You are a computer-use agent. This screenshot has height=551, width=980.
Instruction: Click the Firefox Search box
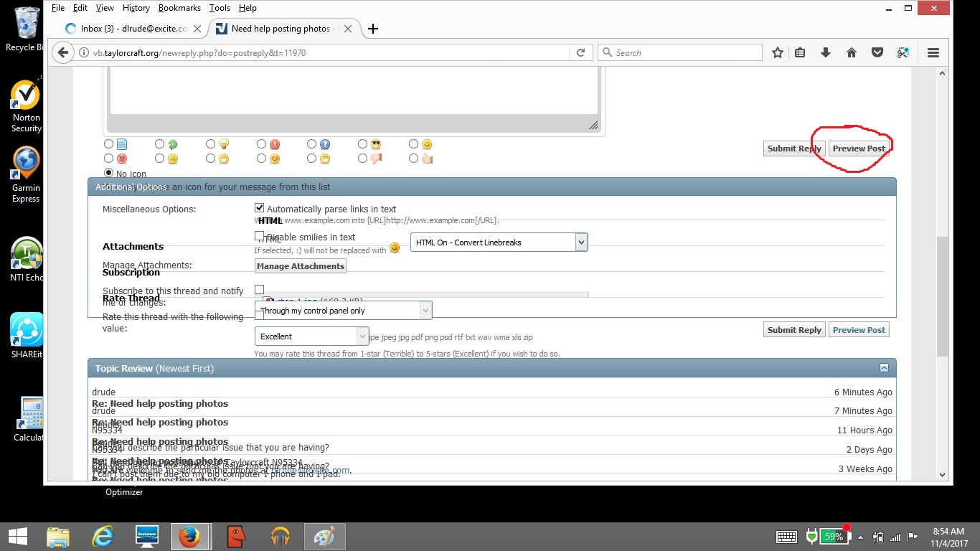[679, 52]
